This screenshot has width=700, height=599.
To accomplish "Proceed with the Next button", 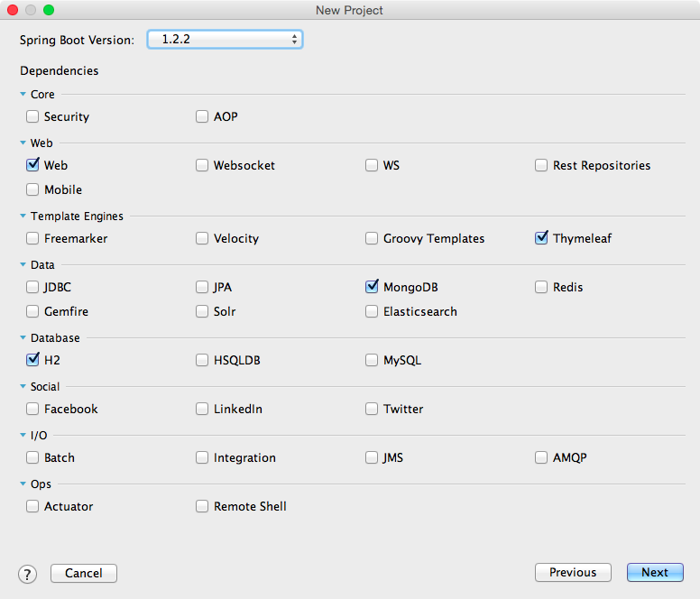I will point(655,572).
